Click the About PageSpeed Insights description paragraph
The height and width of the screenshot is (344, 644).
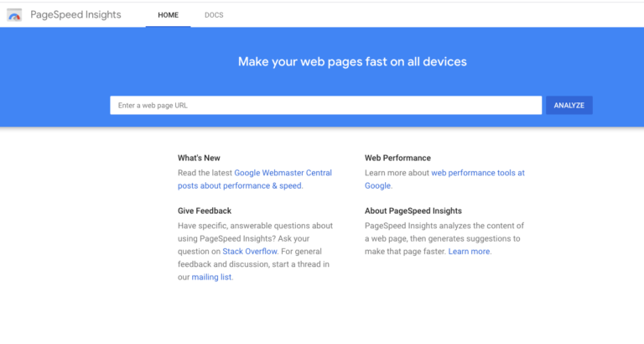[444, 238]
